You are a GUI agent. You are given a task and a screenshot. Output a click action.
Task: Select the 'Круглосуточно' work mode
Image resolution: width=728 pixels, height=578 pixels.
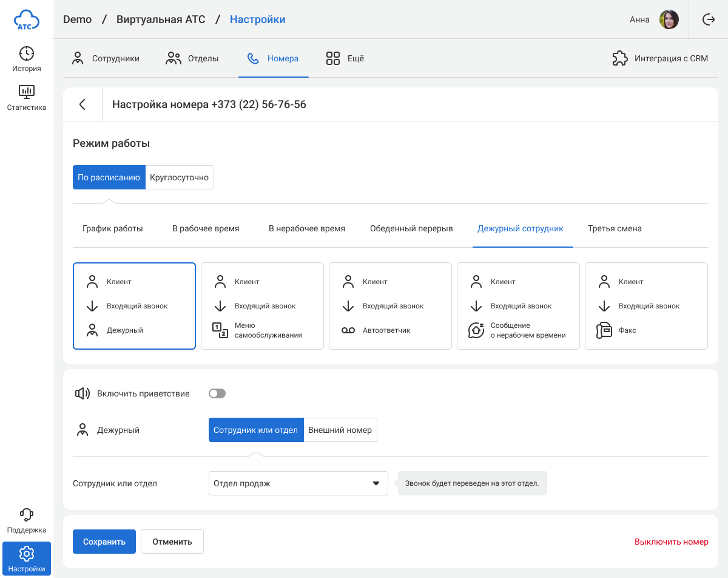coord(179,177)
